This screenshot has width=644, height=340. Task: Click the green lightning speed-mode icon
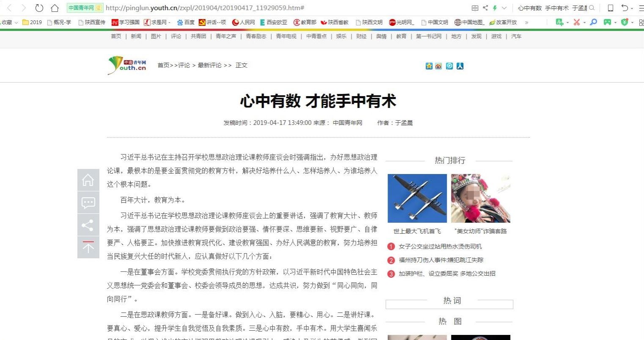[x=495, y=8]
